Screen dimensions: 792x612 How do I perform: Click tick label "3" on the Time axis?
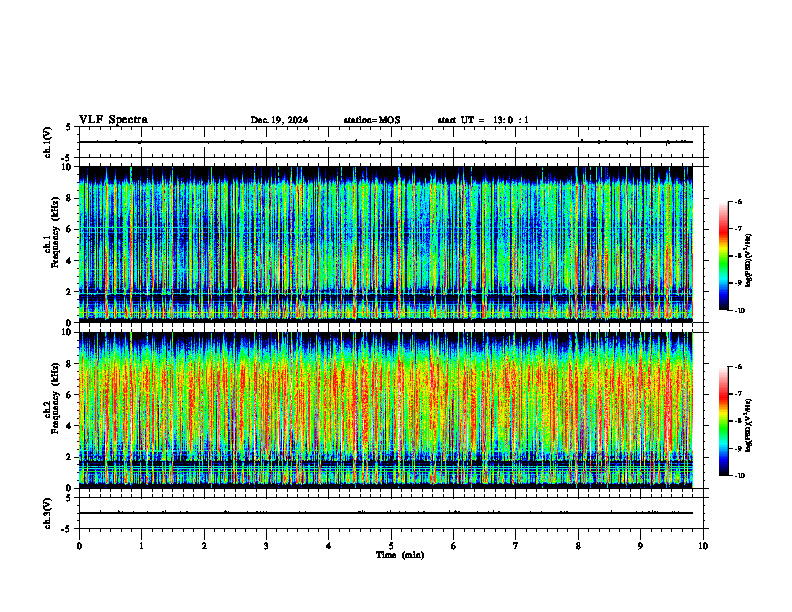coord(266,546)
